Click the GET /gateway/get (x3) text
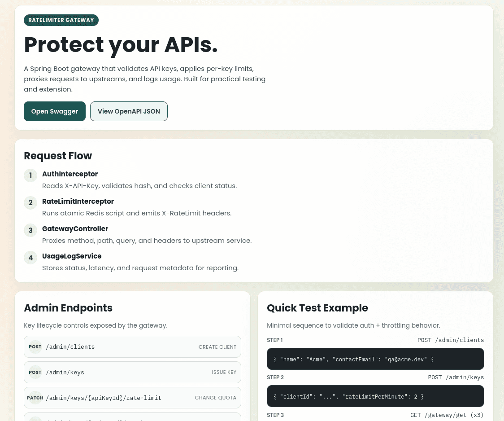Viewport: 504px width, 421px height. (447, 415)
